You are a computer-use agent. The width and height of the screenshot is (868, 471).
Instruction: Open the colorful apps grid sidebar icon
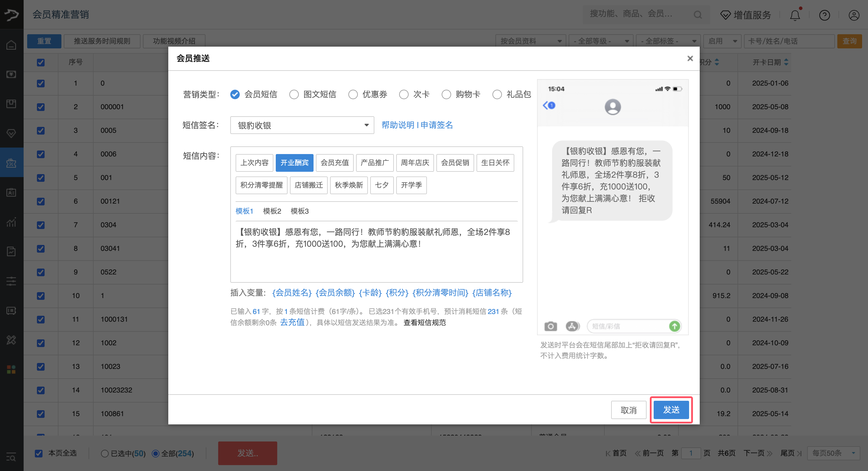11,369
